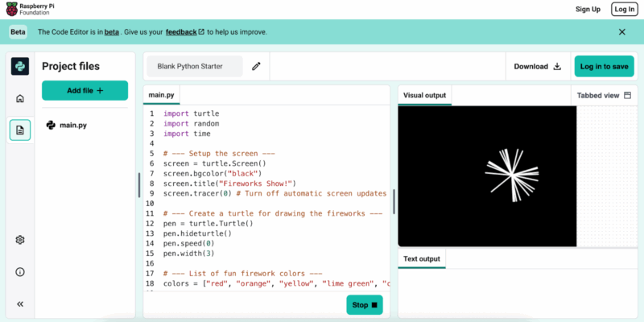
Task: Click the Blank Python Starter project name
Action: tap(195, 67)
